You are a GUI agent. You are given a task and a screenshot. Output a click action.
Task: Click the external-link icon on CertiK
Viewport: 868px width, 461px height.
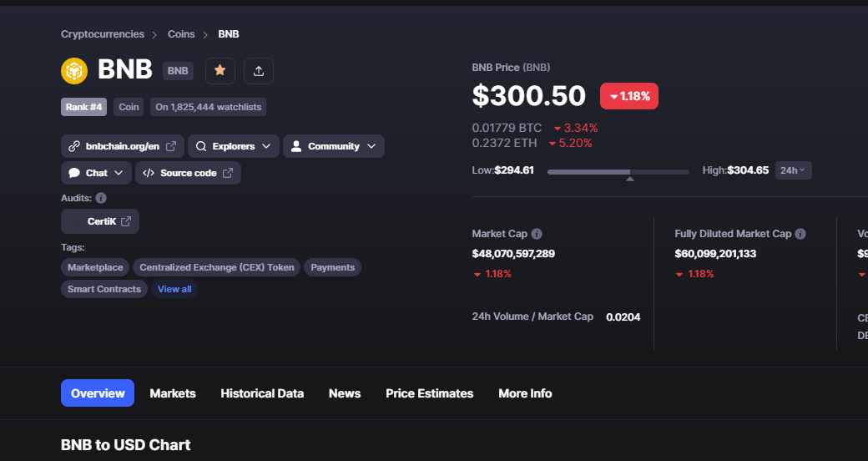pyautogui.click(x=126, y=221)
